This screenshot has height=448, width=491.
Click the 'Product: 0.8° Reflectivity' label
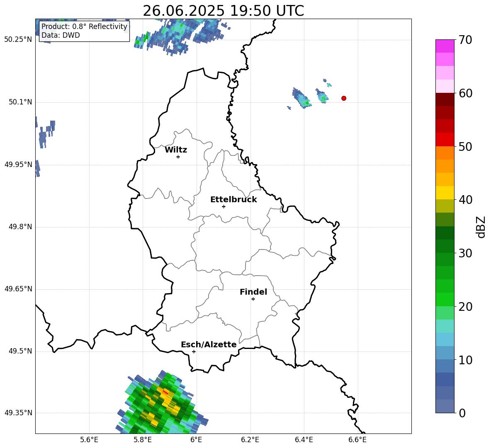(x=84, y=27)
